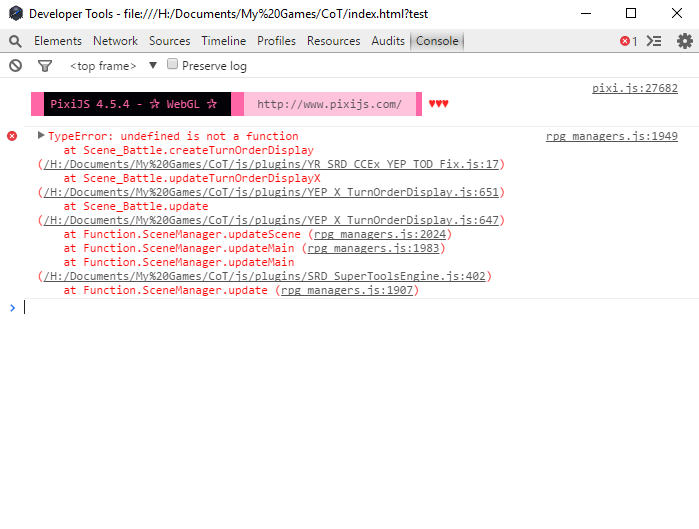Screen dimensions: 699x529
Task: Open DevTools settings gear
Action: point(685,41)
